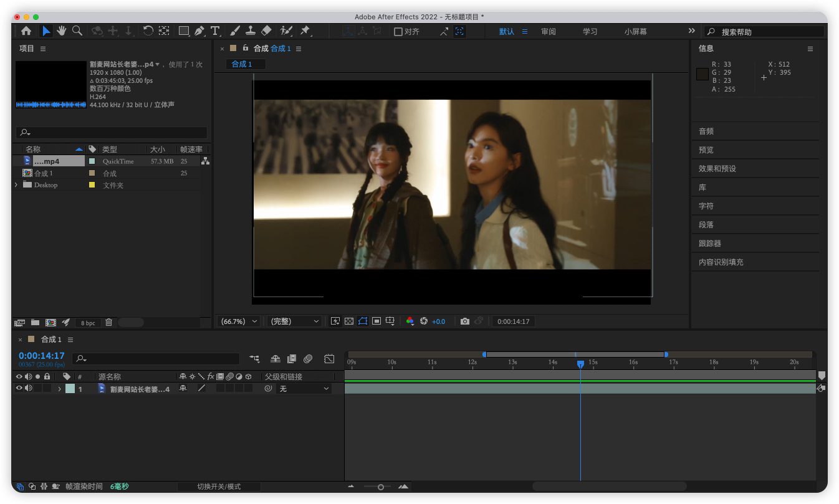
Task: Switch to the 学习 workspace
Action: [590, 32]
